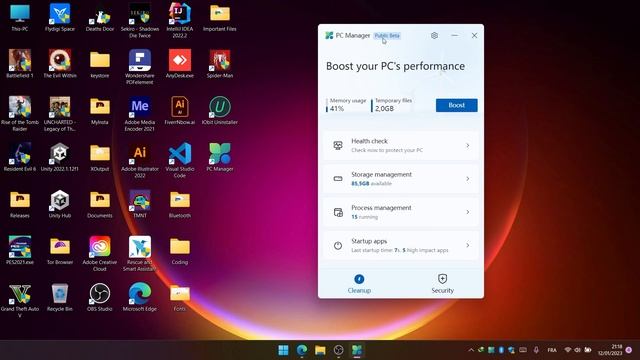Viewport: 640px width, 360px height.
Task: Click the Memory usage 41% value
Action: click(337, 109)
